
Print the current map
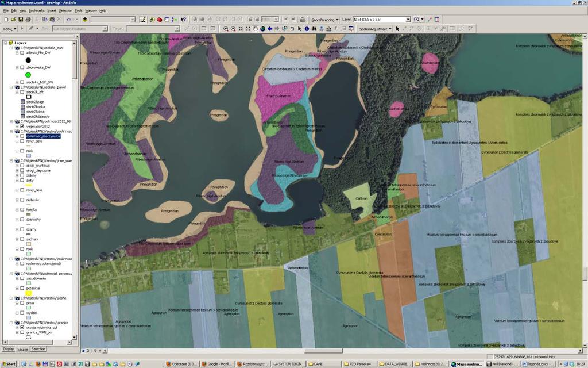pyautogui.click(x=28, y=20)
